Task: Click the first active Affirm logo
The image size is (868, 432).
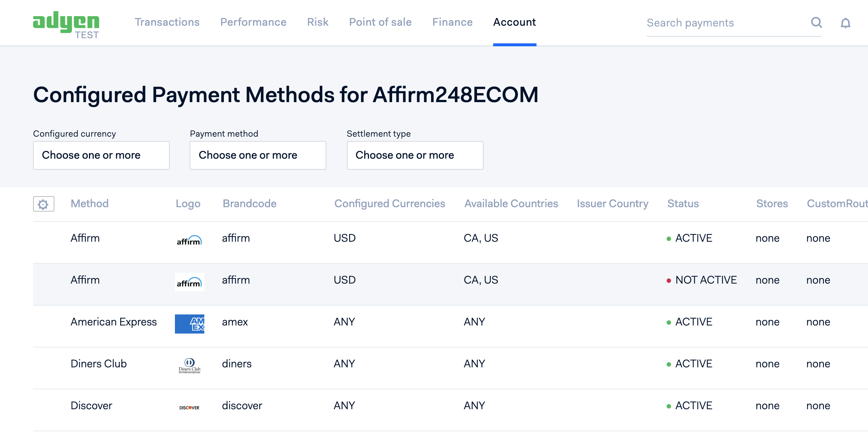Action: pos(189,240)
